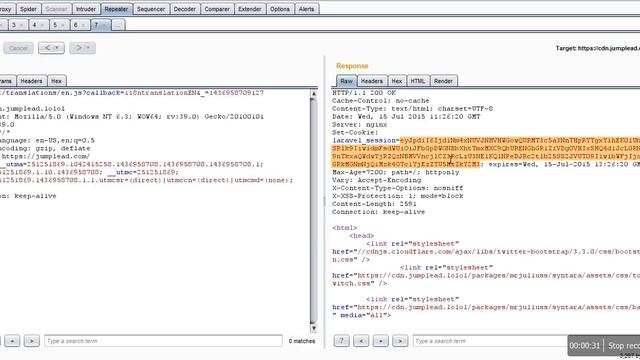Click the 'Vary: Accept-Encoding' response header
This screenshot has height=360, width=640.
pos(376,180)
